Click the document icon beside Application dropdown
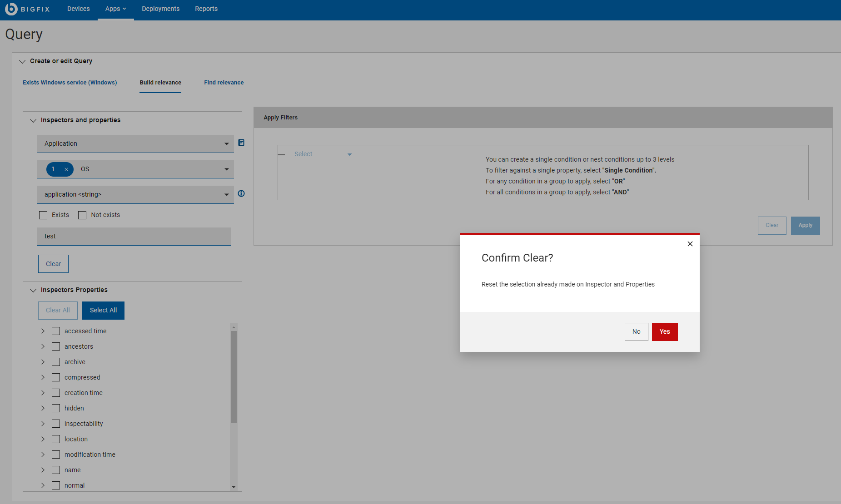The width and height of the screenshot is (841, 504). tap(241, 143)
